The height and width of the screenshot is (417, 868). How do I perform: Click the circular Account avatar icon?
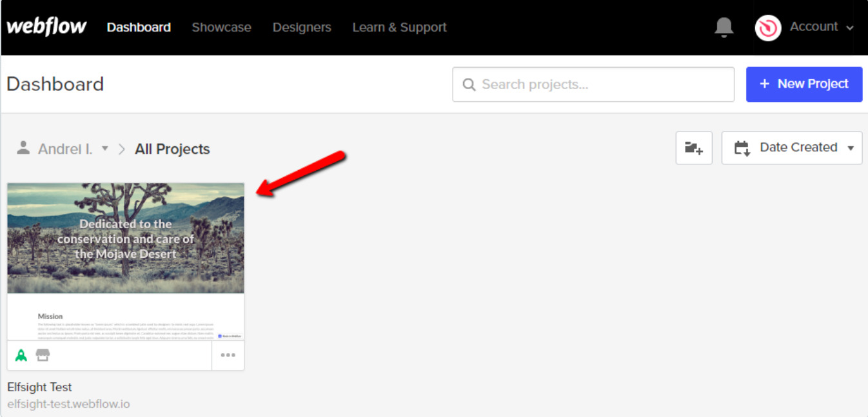[x=767, y=27]
